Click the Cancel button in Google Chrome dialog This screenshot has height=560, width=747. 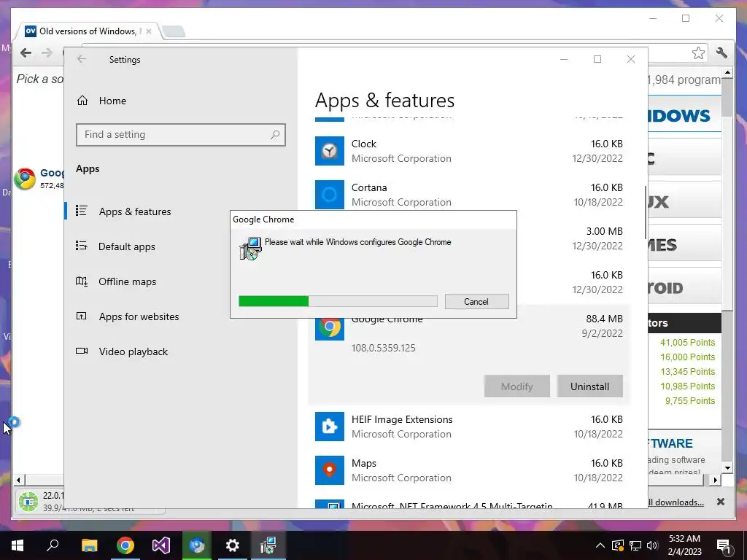click(476, 301)
